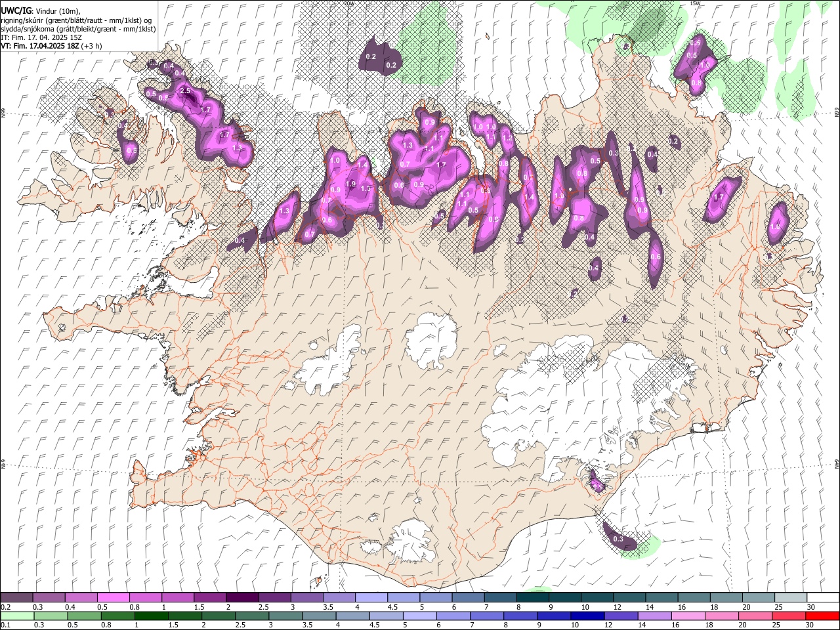Select the lower legend pink swatch labeled 18
This screenshot has width=840, height=630.
[722, 616]
